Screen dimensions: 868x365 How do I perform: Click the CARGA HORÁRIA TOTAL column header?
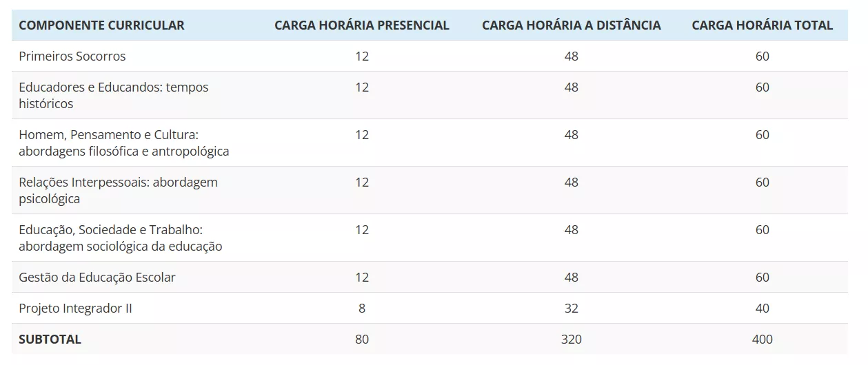(x=762, y=25)
